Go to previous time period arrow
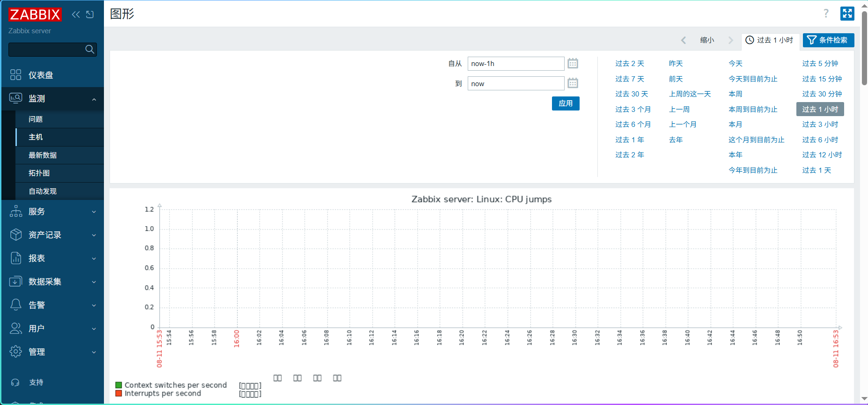This screenshot has width=868, height=405. [x=684, y=40]
